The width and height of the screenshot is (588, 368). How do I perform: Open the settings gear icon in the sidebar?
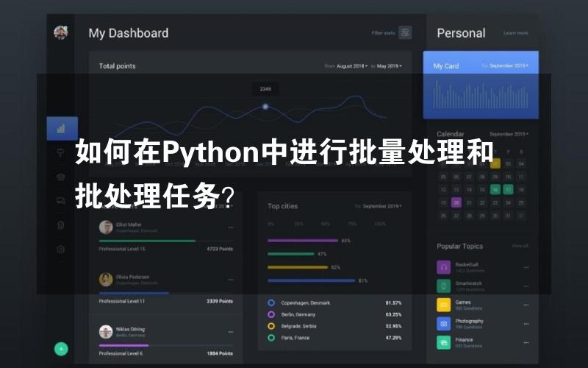(61, 249)
